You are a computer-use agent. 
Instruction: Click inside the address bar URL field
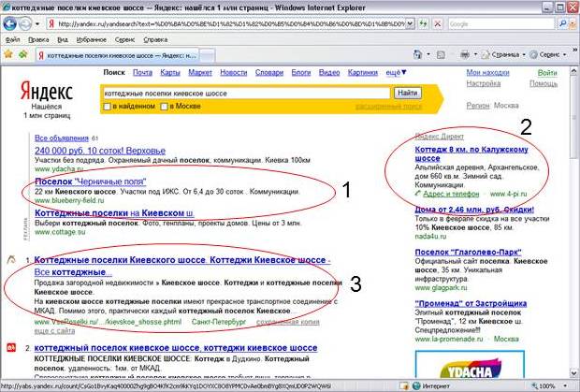tap(231, 24)
